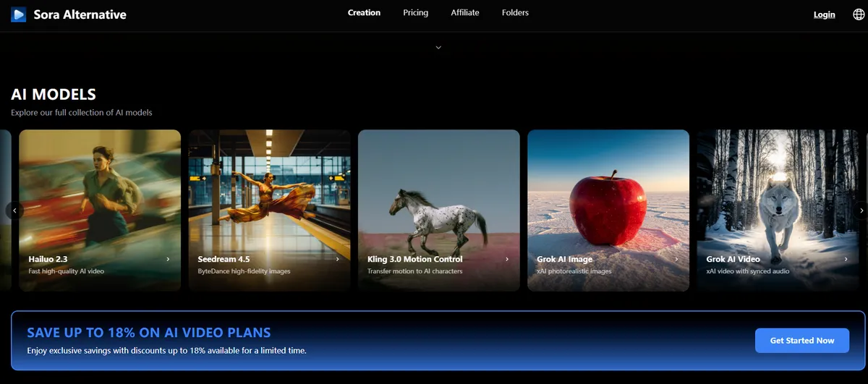Click 'Transfer motion to AI characters' description

[415, 271]
